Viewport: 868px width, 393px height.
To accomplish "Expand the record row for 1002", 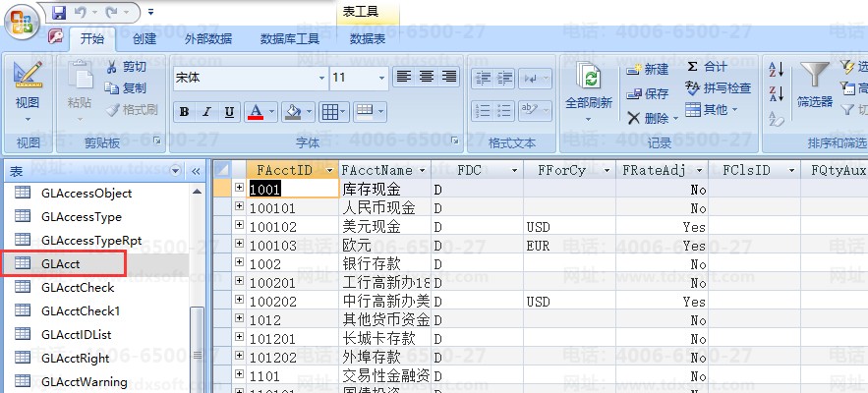I will coord(239,264).
